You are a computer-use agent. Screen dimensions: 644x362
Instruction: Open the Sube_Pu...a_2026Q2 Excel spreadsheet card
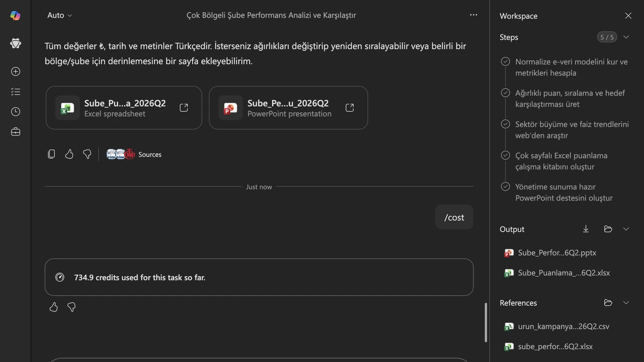pyautogui.click(x=124, y=108)
